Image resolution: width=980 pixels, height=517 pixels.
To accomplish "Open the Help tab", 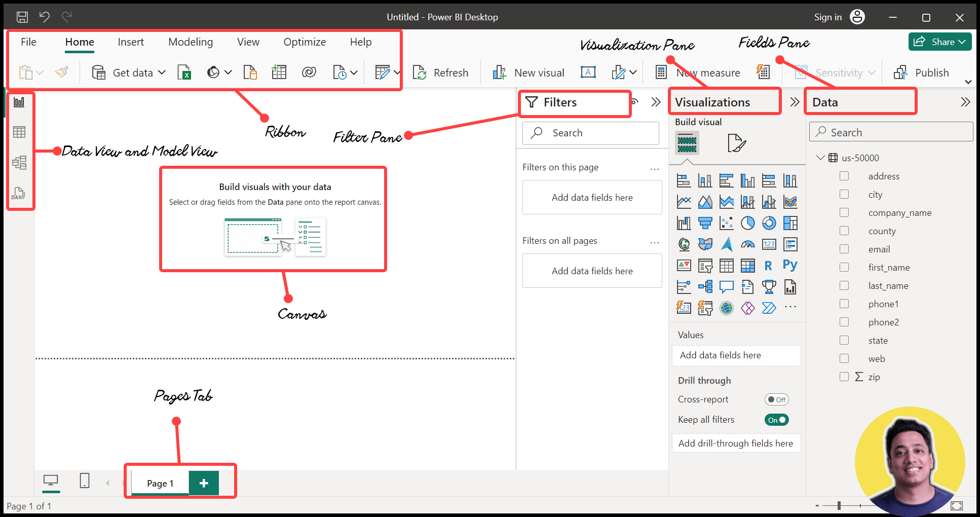I will [361, 42].
